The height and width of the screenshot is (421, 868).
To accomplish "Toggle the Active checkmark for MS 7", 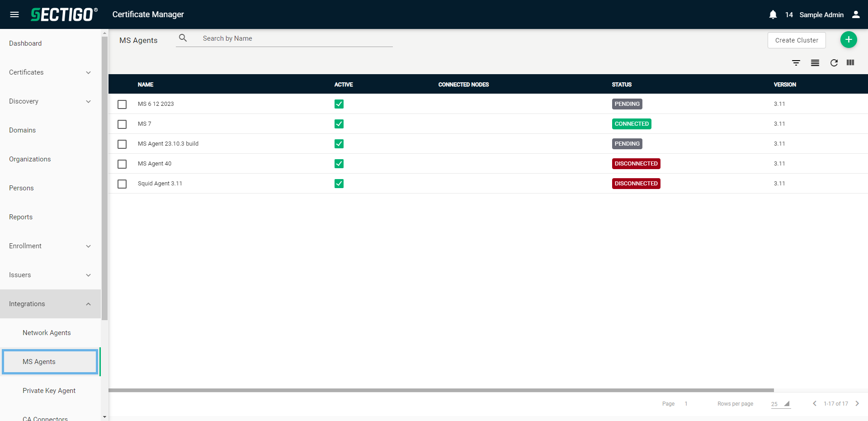I will 339,124.
